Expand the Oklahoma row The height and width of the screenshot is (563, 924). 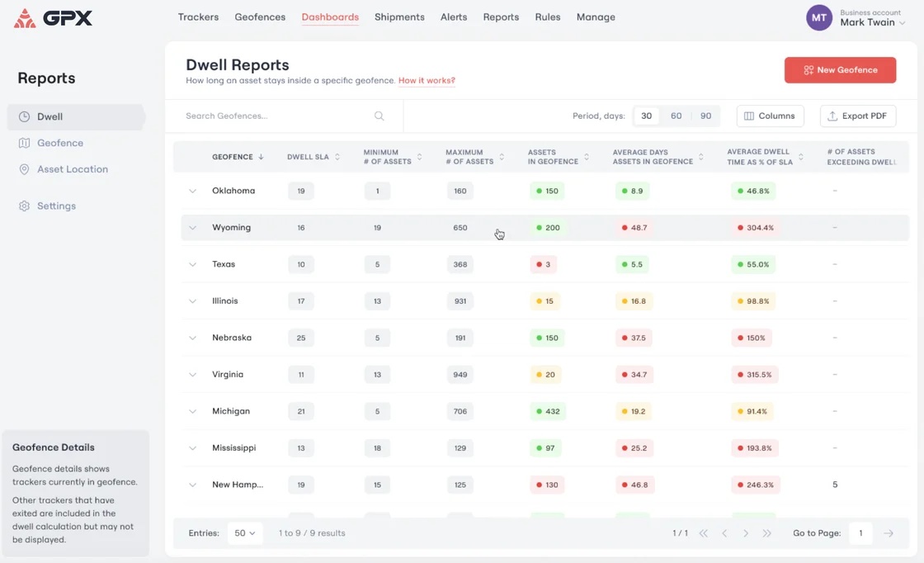tap(192, 191)
